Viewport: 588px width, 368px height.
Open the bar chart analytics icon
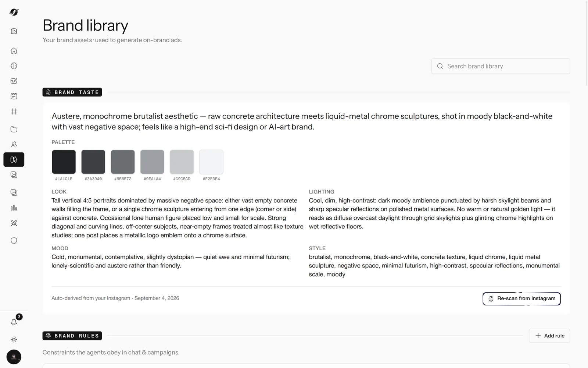[14, 208]
